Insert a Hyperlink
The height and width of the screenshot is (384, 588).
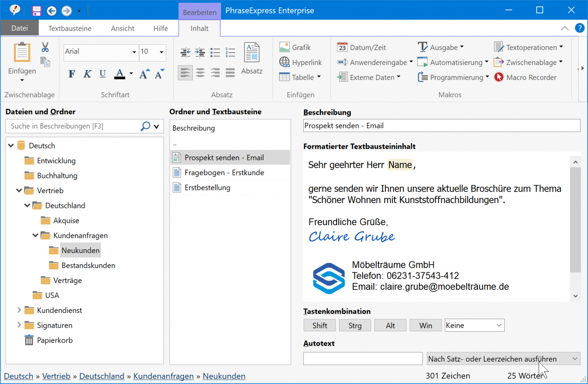tap(301, 62)
